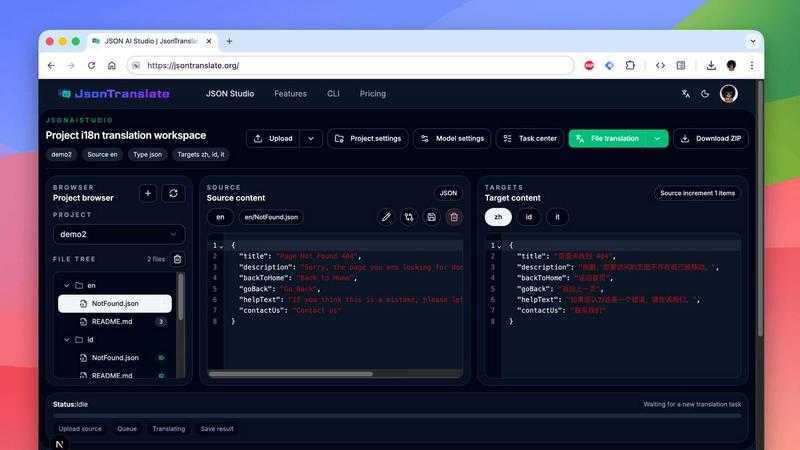The height and width of the screenshot is (450, 800).
Task: Go to JSON Studio nav item
Action: 230,94
